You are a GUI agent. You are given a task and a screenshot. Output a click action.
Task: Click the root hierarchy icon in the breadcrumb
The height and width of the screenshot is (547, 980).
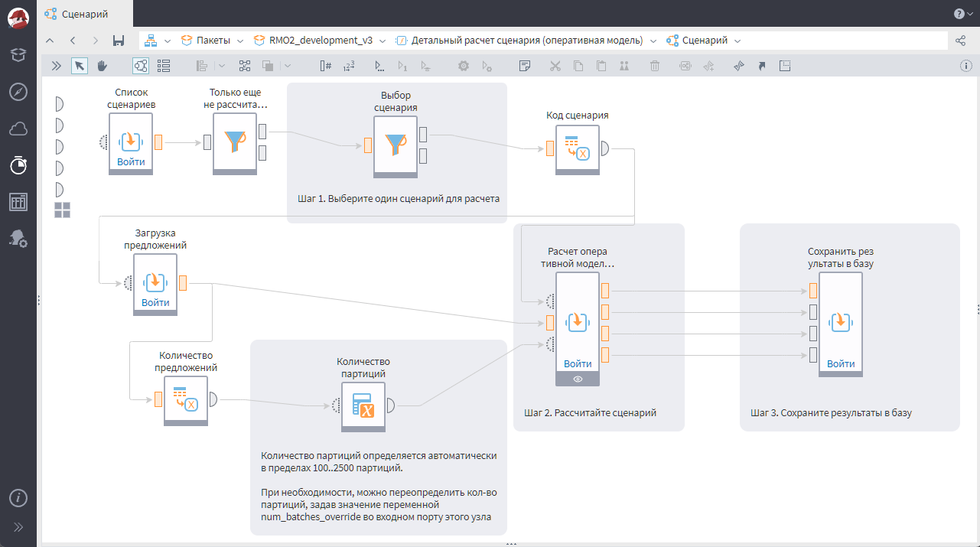click(x=151, y=41)
